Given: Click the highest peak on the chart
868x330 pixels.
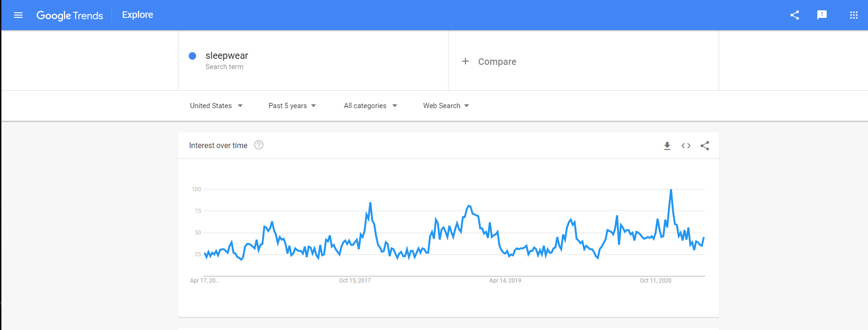Looking at the screenshot, I should point(671,190).
